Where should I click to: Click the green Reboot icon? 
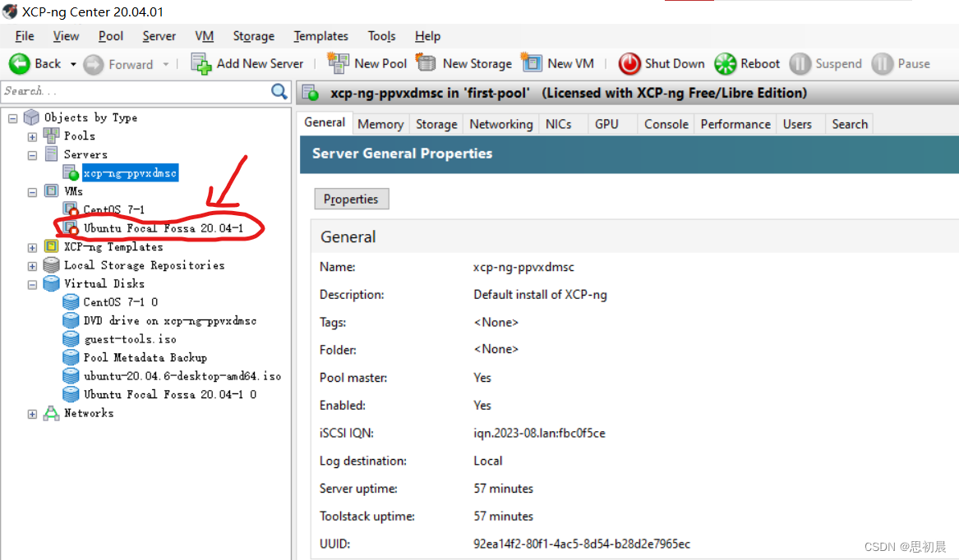(x=726, y=63)
